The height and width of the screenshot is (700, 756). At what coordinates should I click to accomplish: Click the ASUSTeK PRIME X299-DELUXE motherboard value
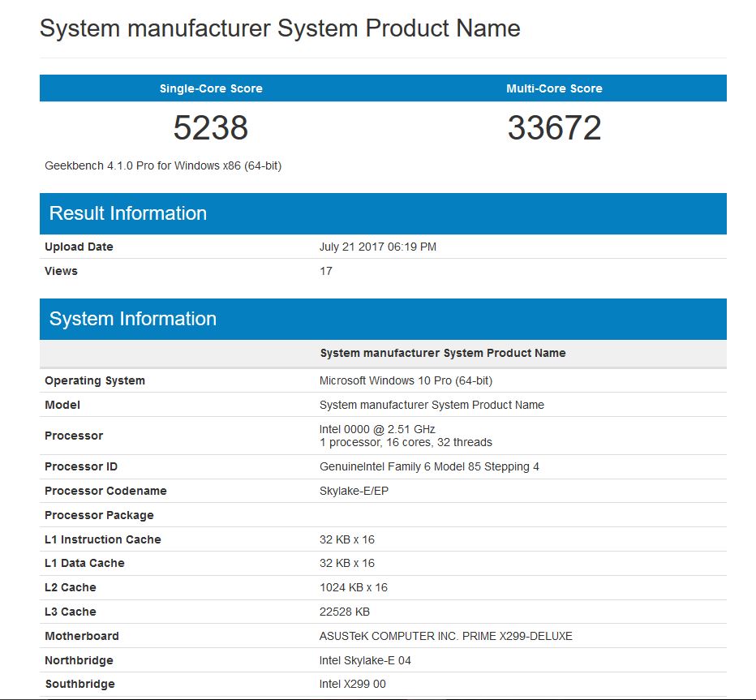click(446, 636)
